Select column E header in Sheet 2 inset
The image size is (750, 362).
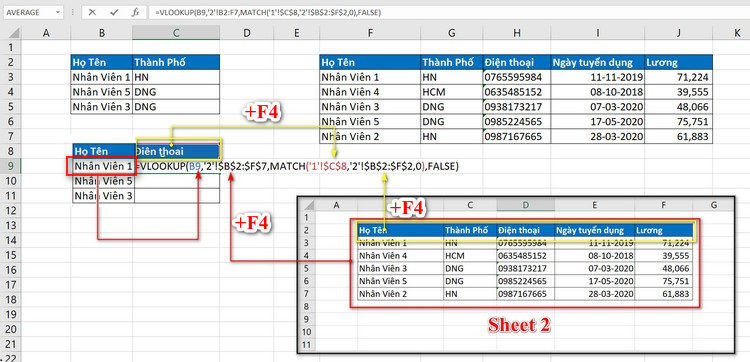pos(595,205)
